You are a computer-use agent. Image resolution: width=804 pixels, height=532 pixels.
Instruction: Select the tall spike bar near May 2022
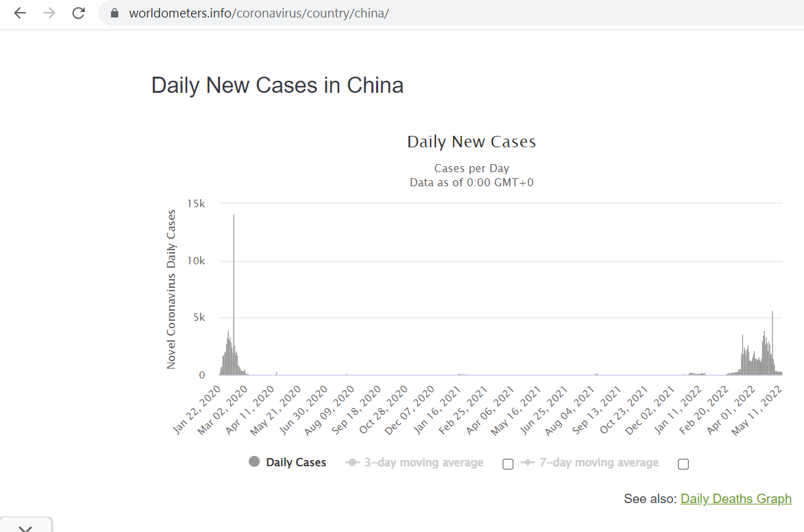[772, 343]
